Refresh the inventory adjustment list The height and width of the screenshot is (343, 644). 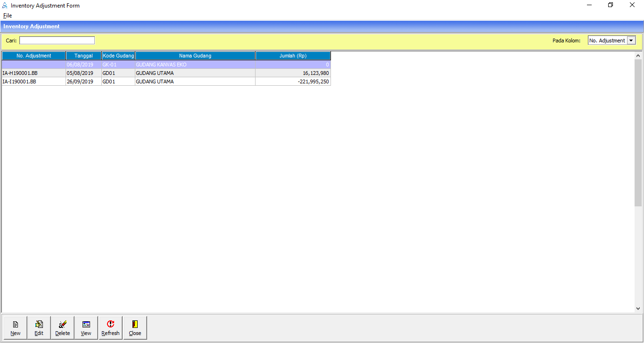click(110, 325)
